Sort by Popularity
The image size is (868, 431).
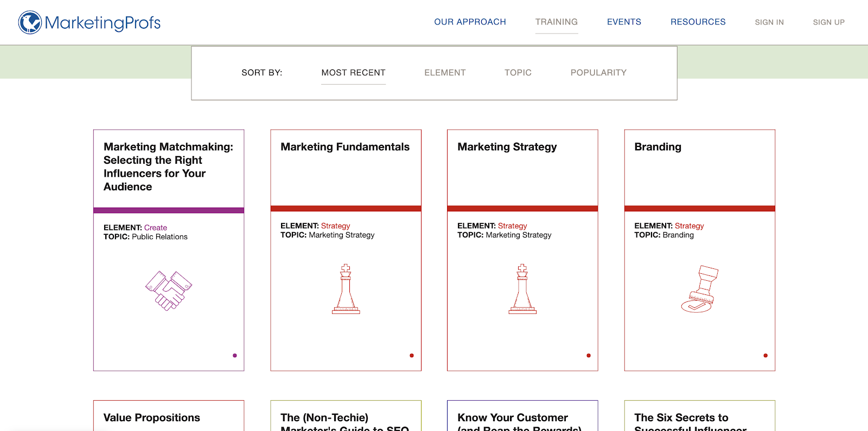[x=598, y=73]
